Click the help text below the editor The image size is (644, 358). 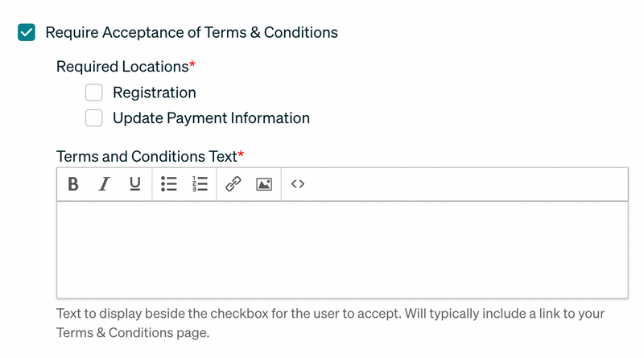(x=330, y=323)
